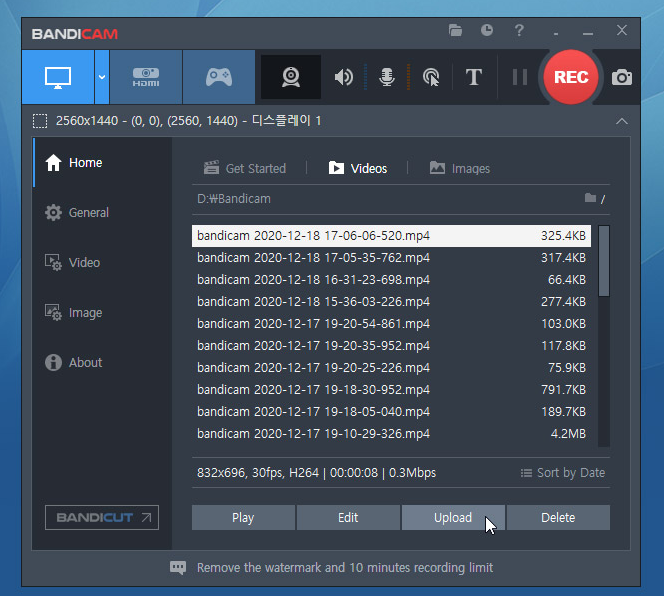Select bandicam 2020-12-17 19-18-05-040.mp4
Viewport: 664px width, 596px height.
pyautogui.click(x=391, y=412)
